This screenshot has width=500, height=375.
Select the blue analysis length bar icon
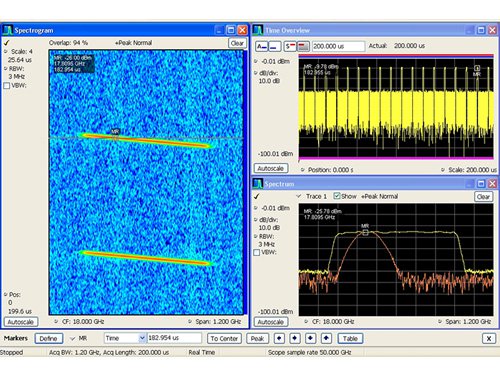[x=275, y=46]
